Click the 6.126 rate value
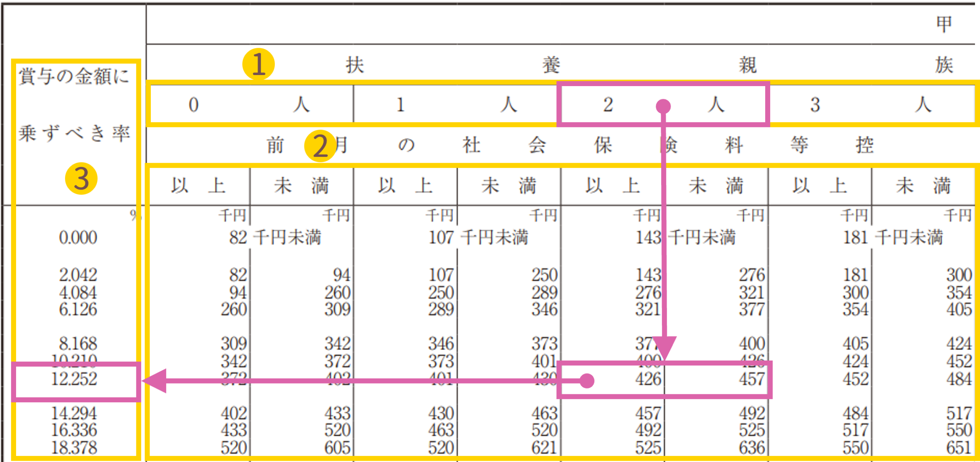Screen dimensions: 980x462 [78, 309]
